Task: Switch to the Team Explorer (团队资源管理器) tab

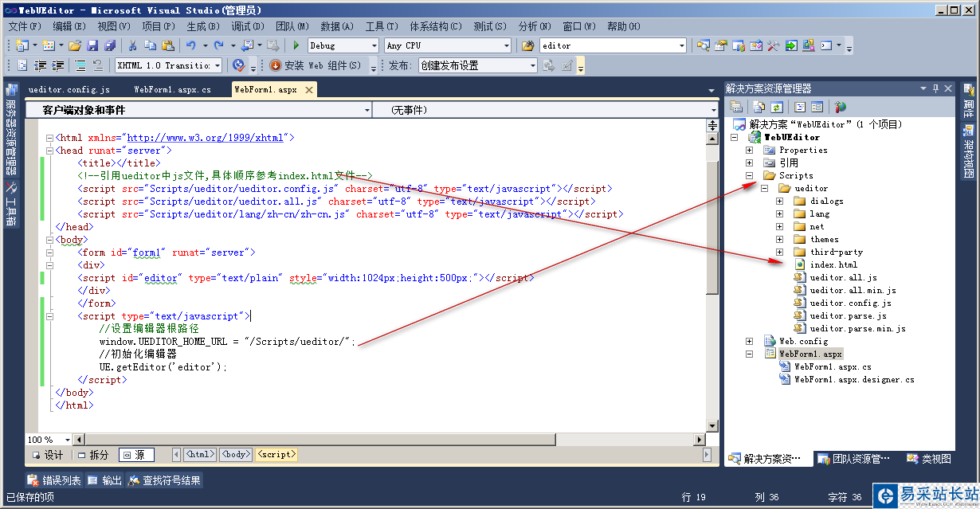Action: click(854, 459)
